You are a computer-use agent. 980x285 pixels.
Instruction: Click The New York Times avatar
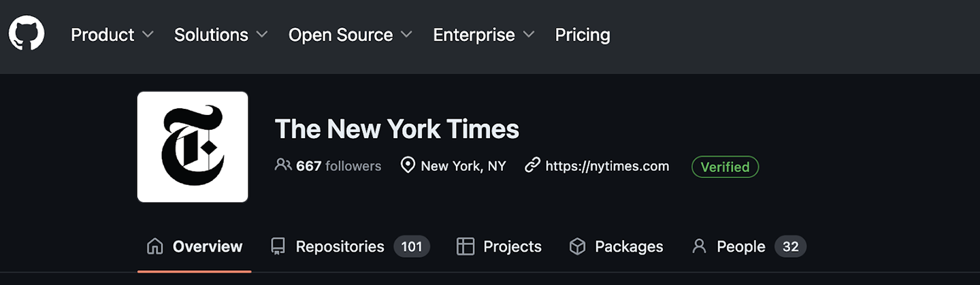coord(193,147)
